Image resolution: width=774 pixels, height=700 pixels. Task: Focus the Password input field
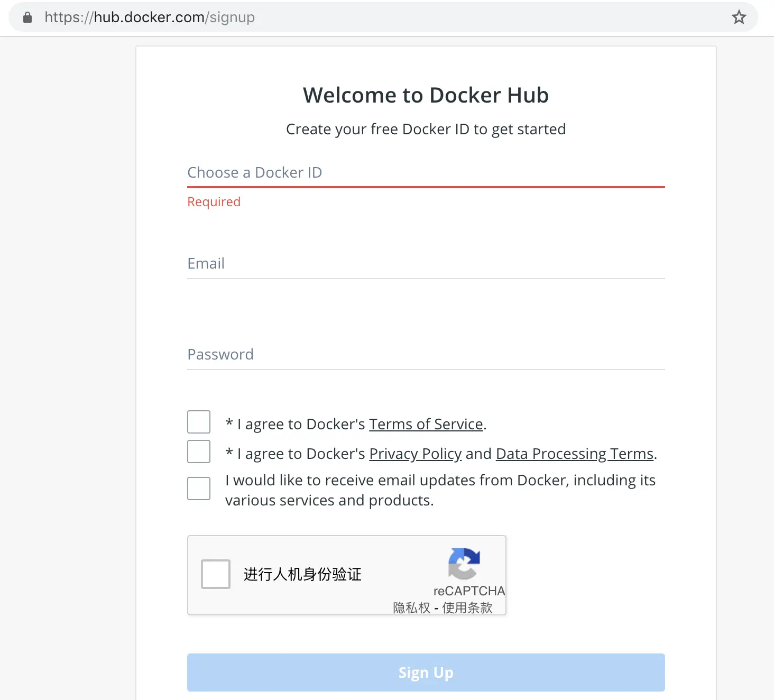426,355
